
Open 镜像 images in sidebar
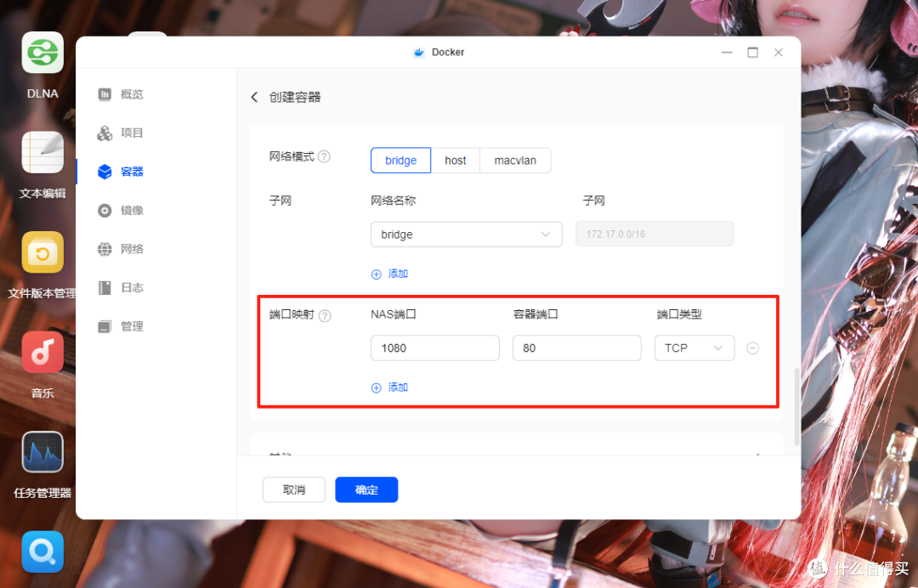coord(132,210)
